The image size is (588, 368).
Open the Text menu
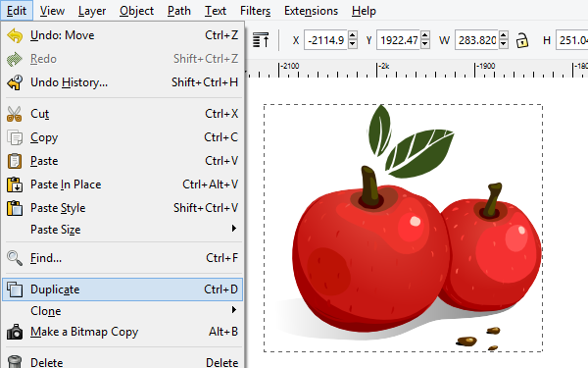(216, 11)
